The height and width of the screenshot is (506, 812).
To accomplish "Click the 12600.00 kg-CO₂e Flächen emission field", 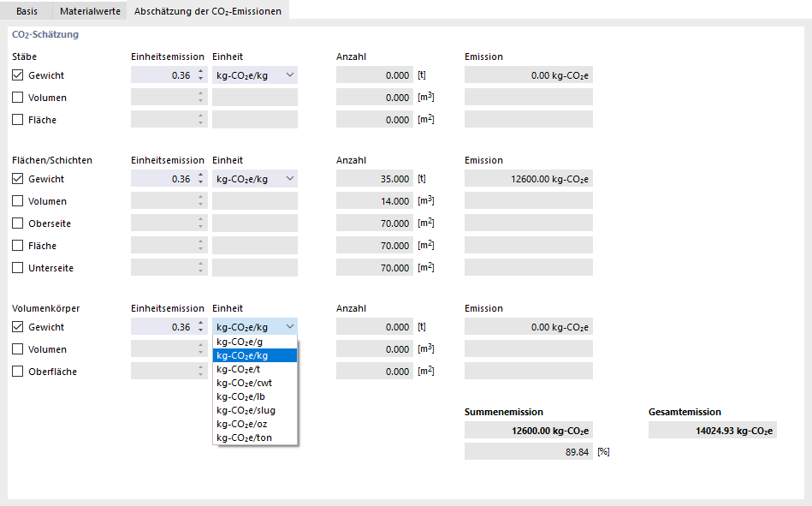I will point(529,179).
